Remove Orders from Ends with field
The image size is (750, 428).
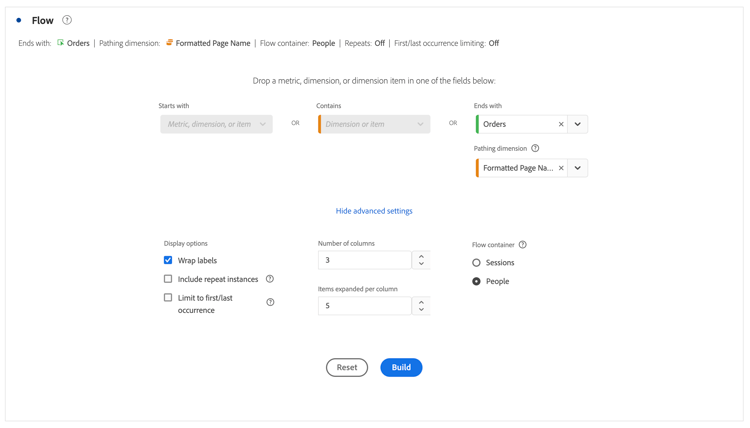[561, 124]
